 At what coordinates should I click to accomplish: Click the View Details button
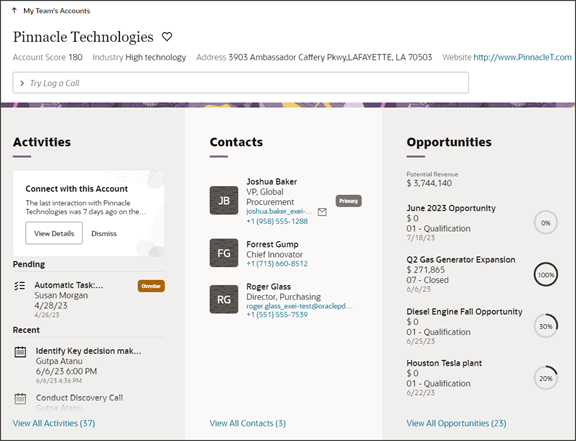(54, 233)
